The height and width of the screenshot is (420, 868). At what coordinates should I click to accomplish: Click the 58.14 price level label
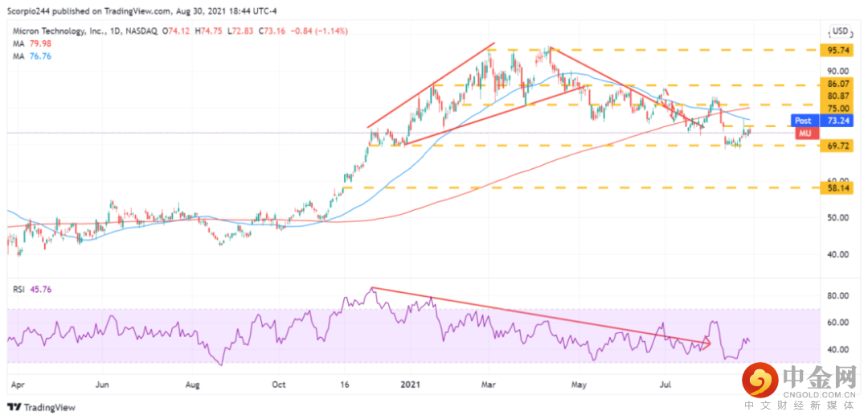pyautogui.click(x=837, y=188)
